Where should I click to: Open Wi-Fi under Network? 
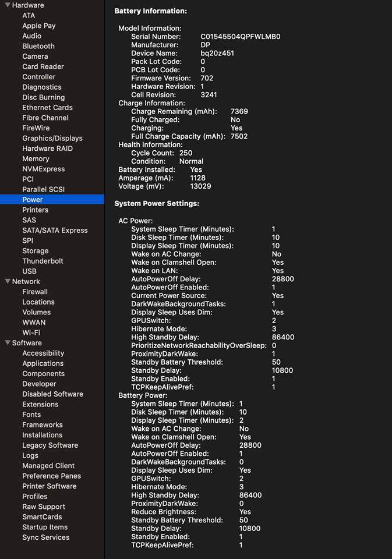coord(31,332)
